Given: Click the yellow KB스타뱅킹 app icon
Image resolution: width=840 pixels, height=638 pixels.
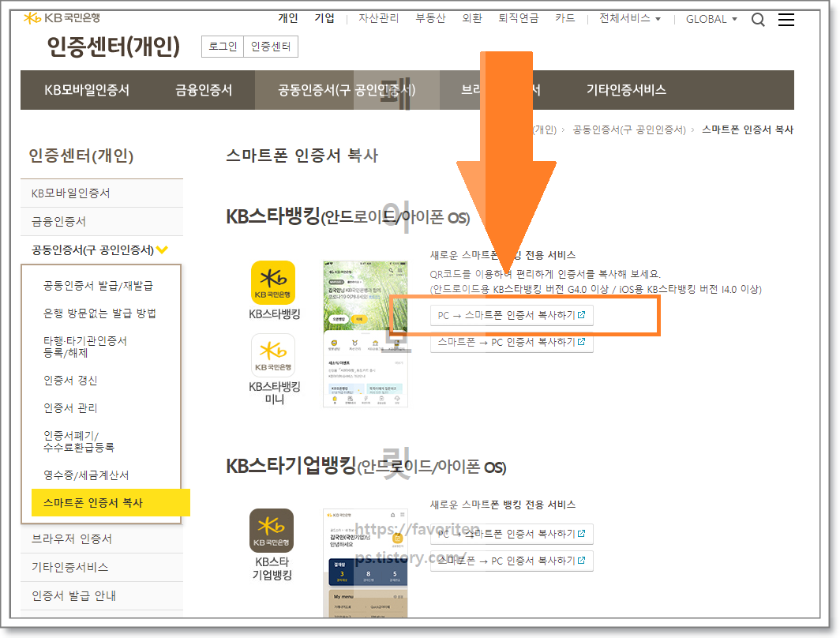Looking at the screenshot, I should [x=273, y=283].
